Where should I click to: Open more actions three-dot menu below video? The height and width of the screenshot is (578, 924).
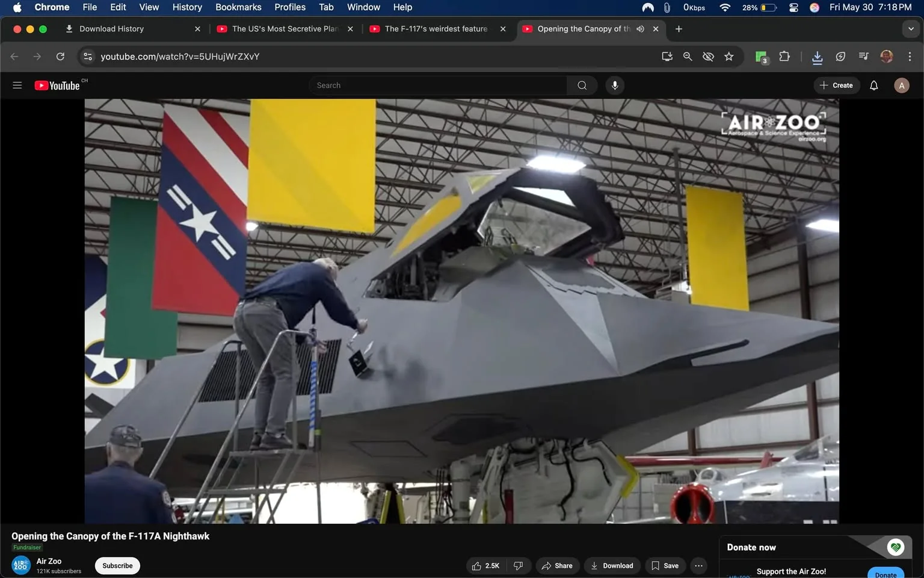[698, 566]
